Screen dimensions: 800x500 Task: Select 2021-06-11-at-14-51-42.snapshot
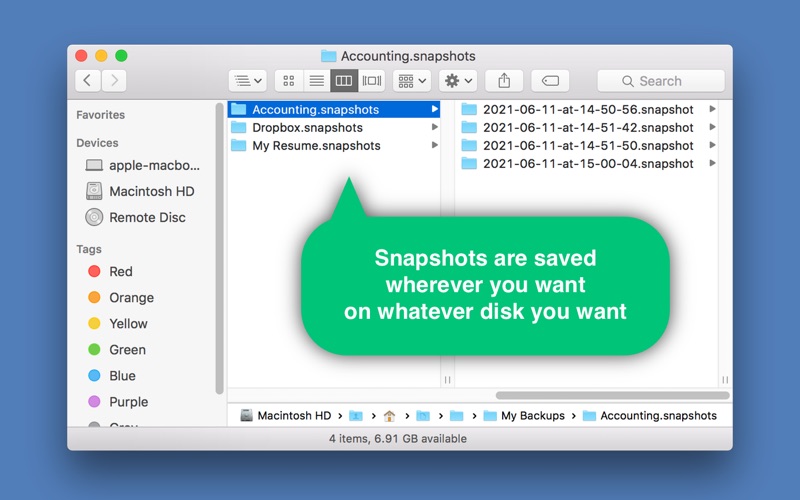click(x=587, y=128)
